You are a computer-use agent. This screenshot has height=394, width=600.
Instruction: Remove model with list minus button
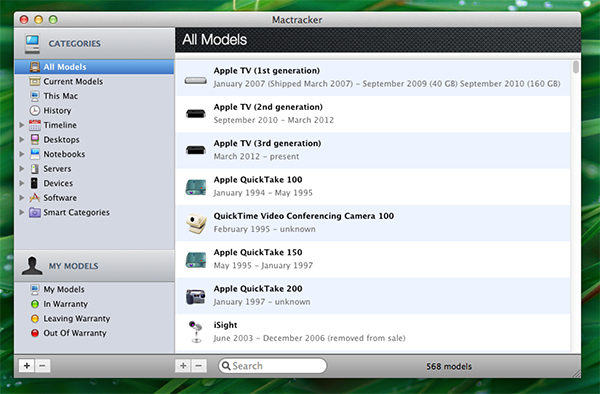[x=199, y=366]
